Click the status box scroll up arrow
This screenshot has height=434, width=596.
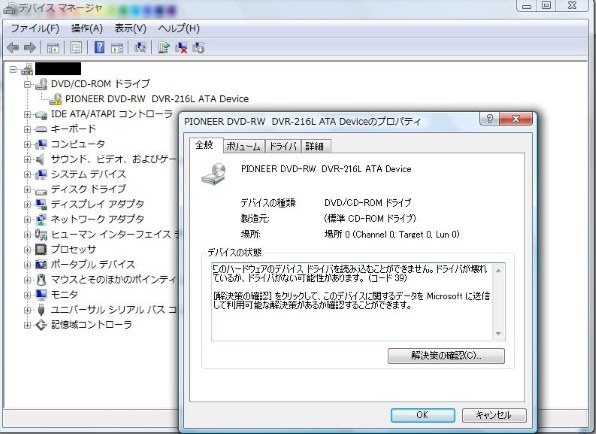(498, 271)
